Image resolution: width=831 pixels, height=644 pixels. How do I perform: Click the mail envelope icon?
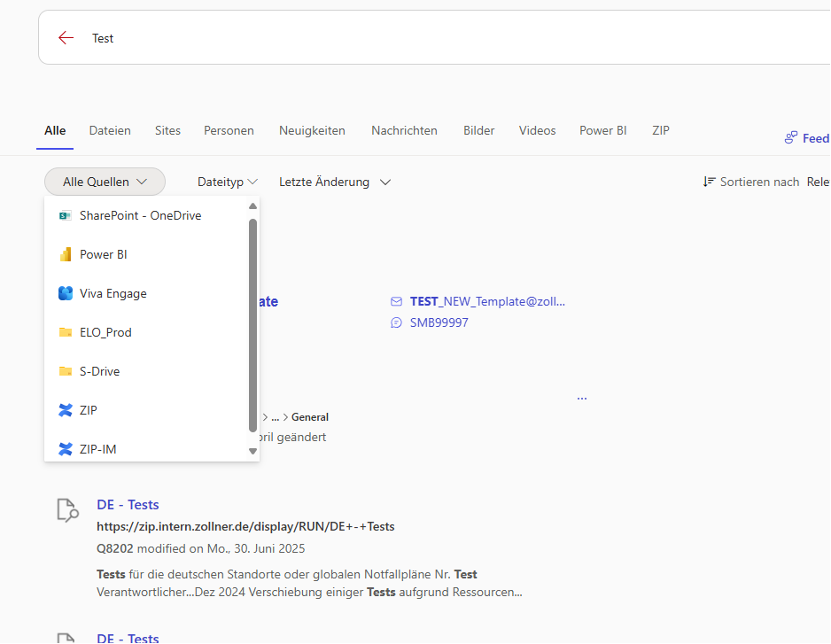(396, 301)
